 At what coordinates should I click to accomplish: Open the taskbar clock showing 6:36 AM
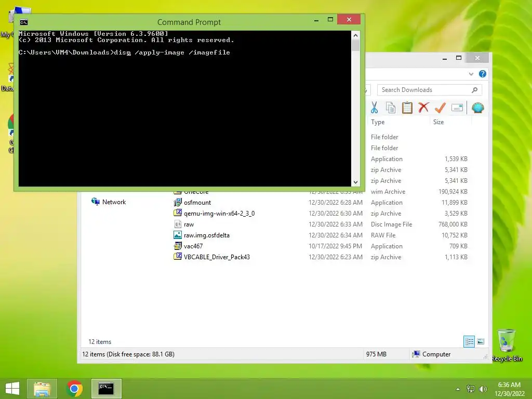509,389
